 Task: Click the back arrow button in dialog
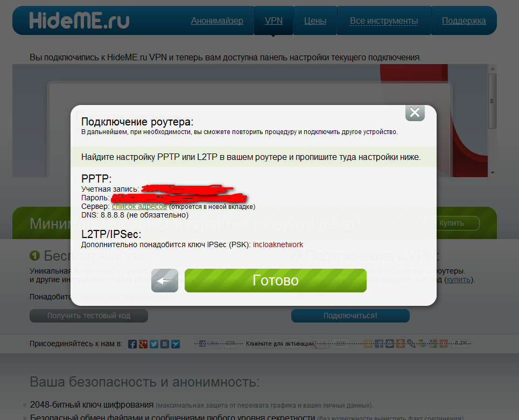coord(165,281)
